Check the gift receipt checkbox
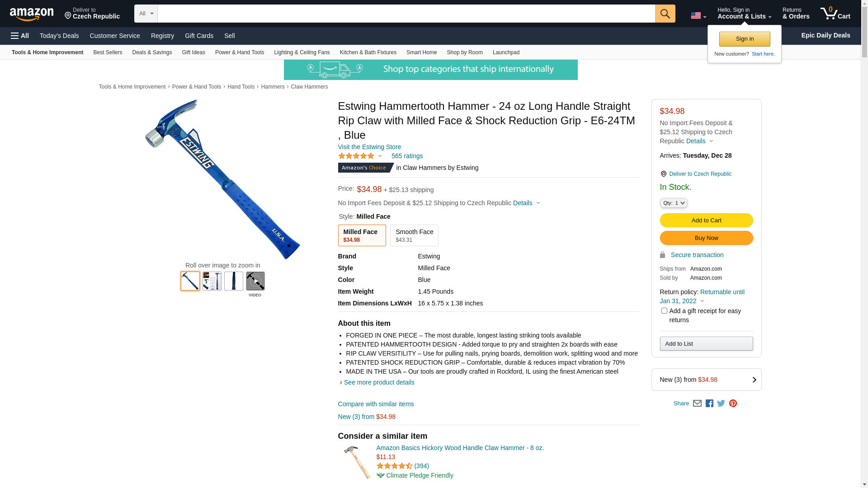The width and height of the screenshot is (868, 488). click(x=664, y=311)
